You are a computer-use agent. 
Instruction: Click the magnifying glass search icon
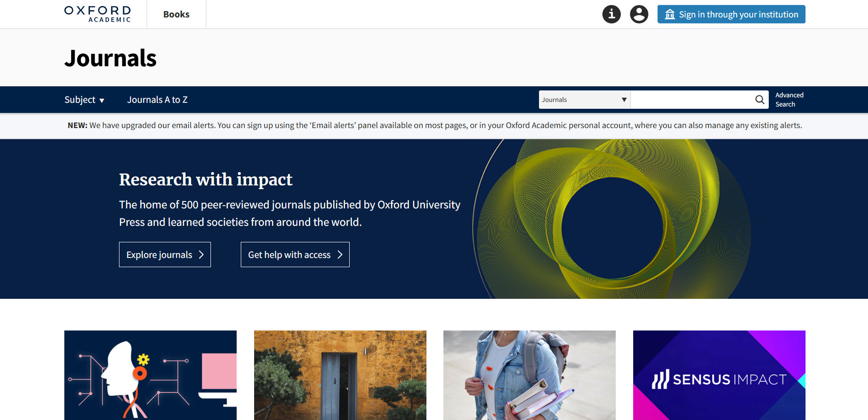760,100
